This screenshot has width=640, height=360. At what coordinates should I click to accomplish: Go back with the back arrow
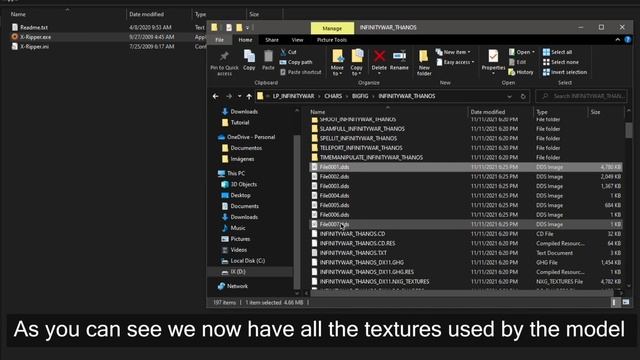coord(216,96)
